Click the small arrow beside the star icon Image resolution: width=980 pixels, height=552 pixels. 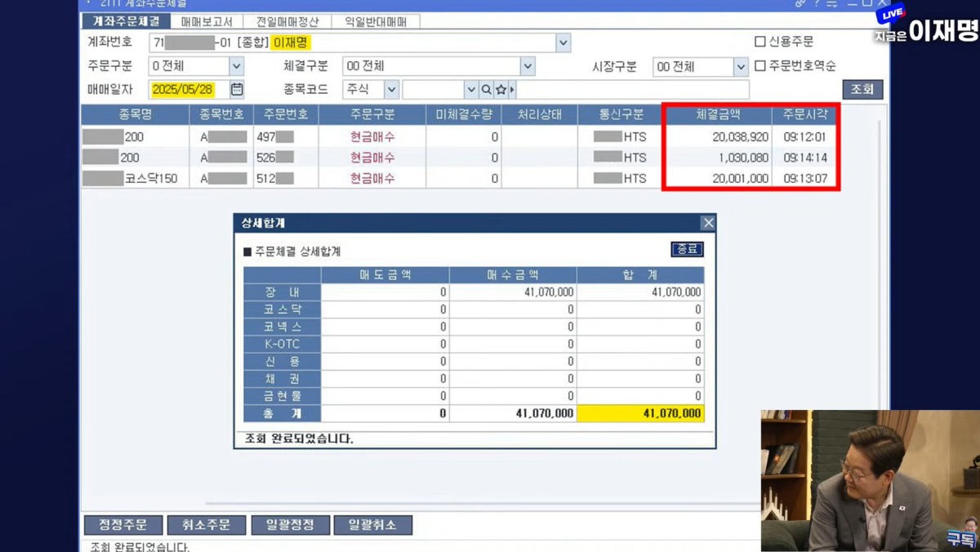[x=513, y=89]
